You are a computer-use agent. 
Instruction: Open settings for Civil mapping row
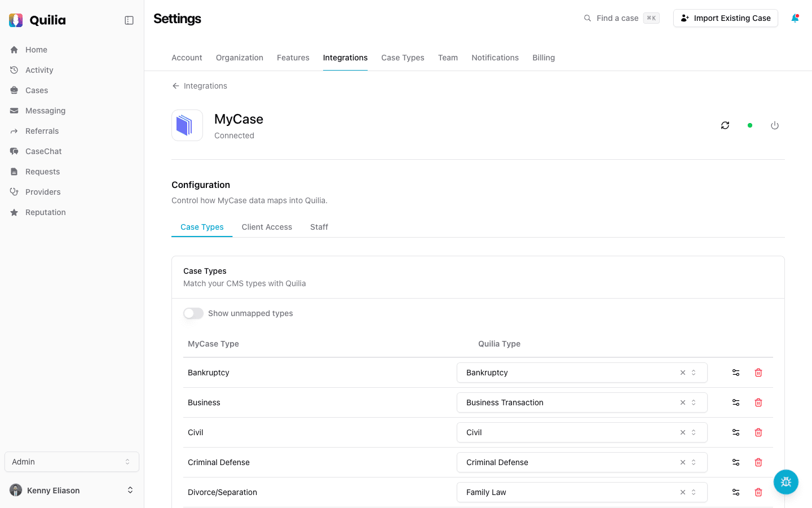tap(736, 432)
